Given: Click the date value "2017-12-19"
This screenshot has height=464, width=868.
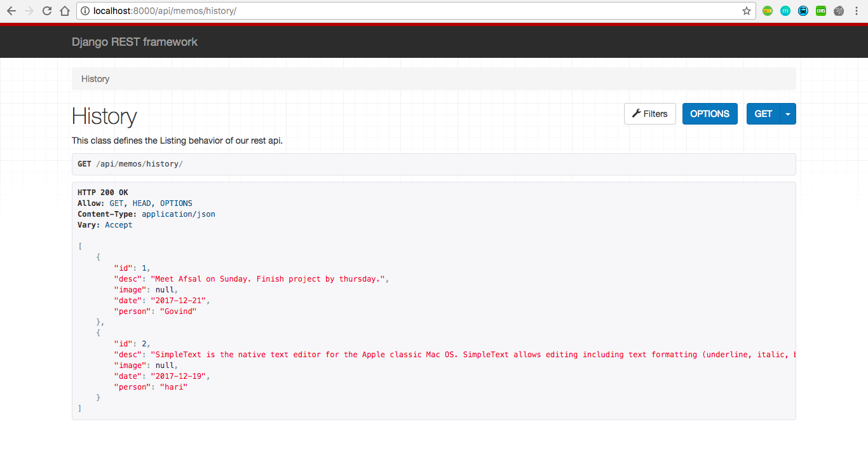Looking at the screenshot, I should (180, 376).
